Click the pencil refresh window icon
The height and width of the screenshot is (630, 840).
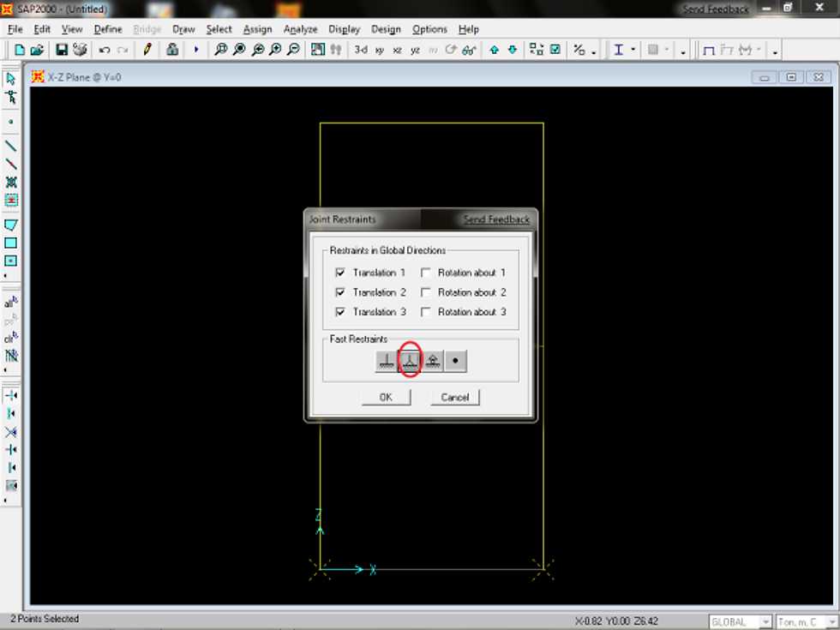pyautogui.click(x=147, y=50)
